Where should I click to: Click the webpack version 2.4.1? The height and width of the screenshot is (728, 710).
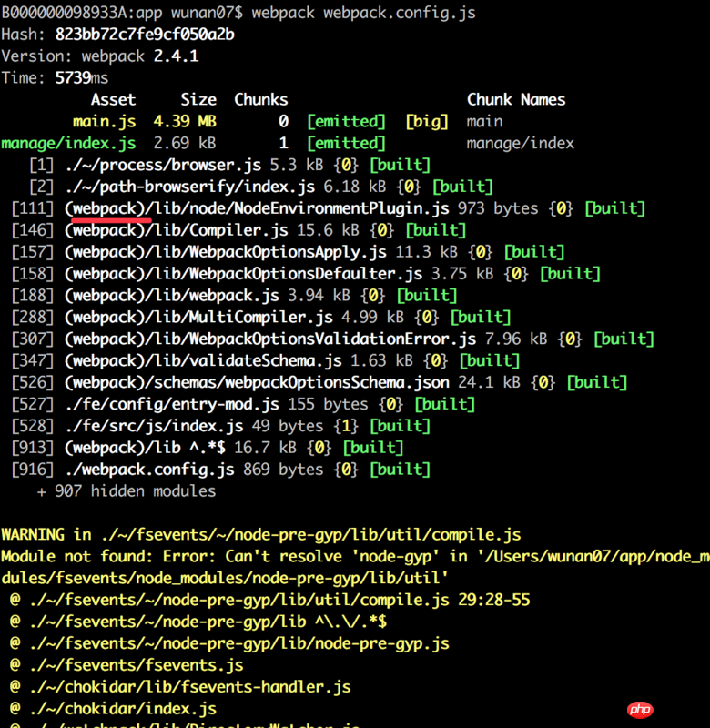176,56
